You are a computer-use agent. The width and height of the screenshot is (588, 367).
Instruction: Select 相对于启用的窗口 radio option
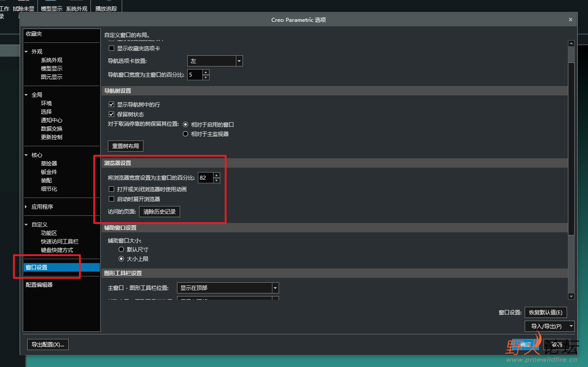coord(185,125)
